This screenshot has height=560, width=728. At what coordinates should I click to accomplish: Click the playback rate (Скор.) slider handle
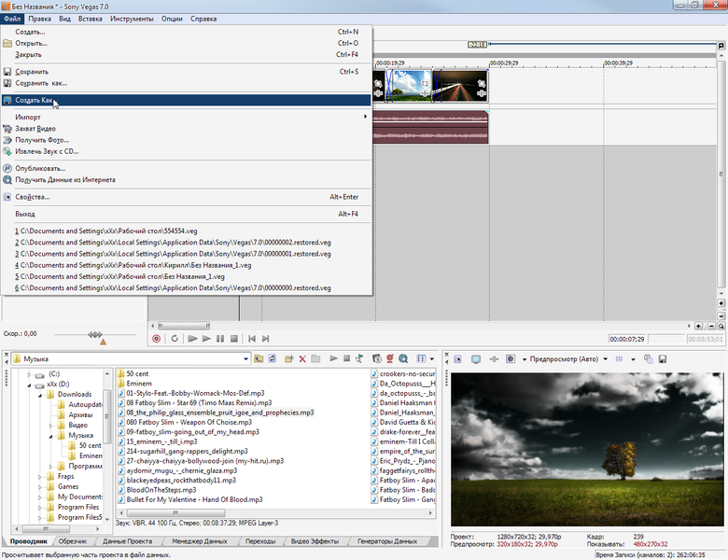pyautogui.click(x=94, y=334)
